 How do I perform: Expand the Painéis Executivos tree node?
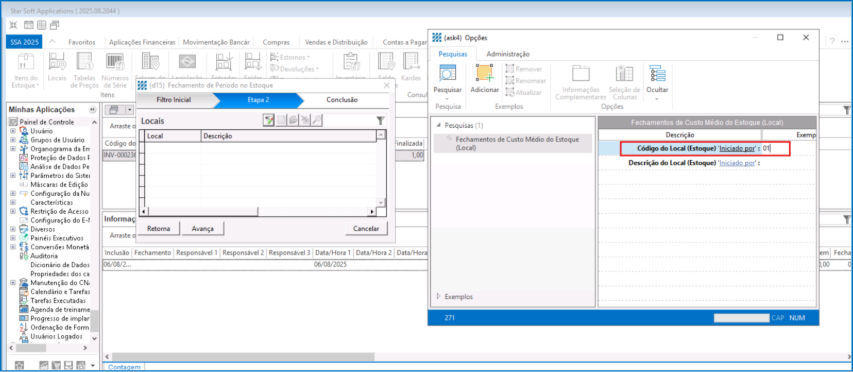[x=13, y=238]
